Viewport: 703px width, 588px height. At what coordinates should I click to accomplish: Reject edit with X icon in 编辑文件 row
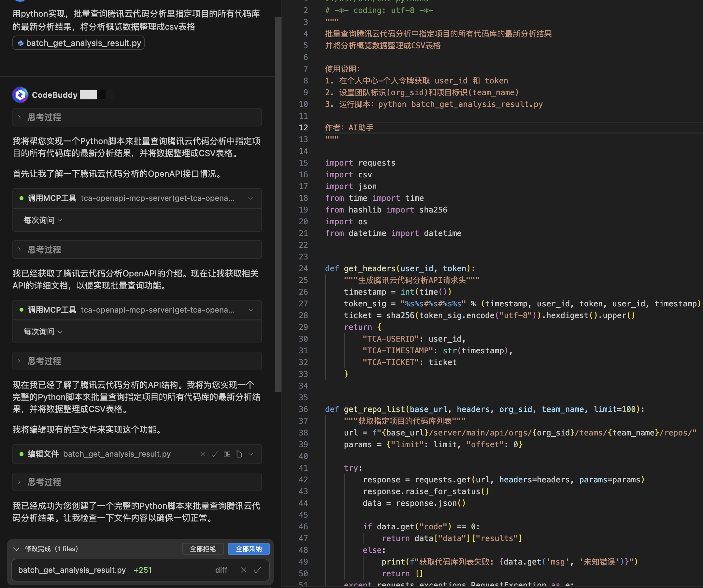click(x=203, y=454)
